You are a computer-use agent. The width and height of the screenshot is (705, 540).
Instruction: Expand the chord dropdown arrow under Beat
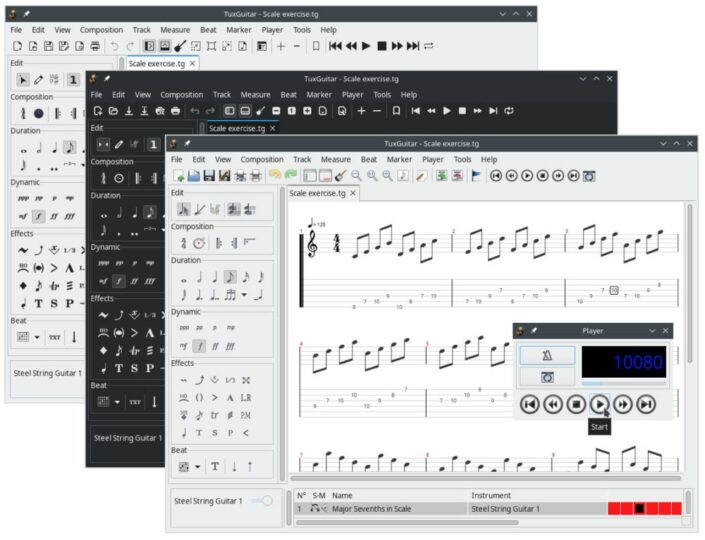point(198,467)
